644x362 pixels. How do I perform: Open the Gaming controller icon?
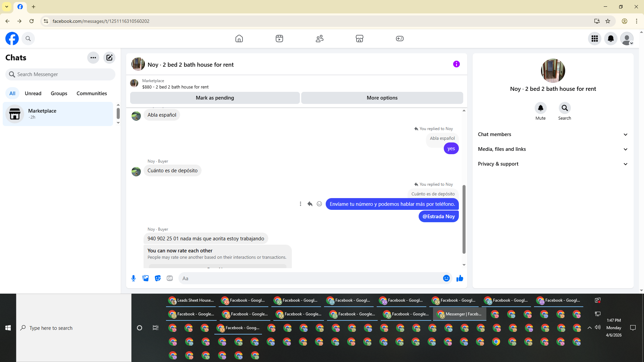[400, 39]
